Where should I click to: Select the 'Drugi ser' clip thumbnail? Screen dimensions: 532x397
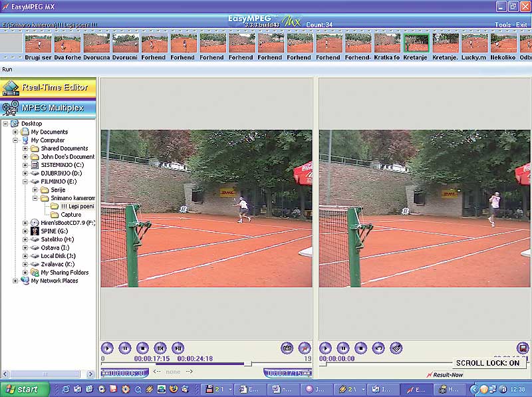pyautogui.click(x=38, y=43)
